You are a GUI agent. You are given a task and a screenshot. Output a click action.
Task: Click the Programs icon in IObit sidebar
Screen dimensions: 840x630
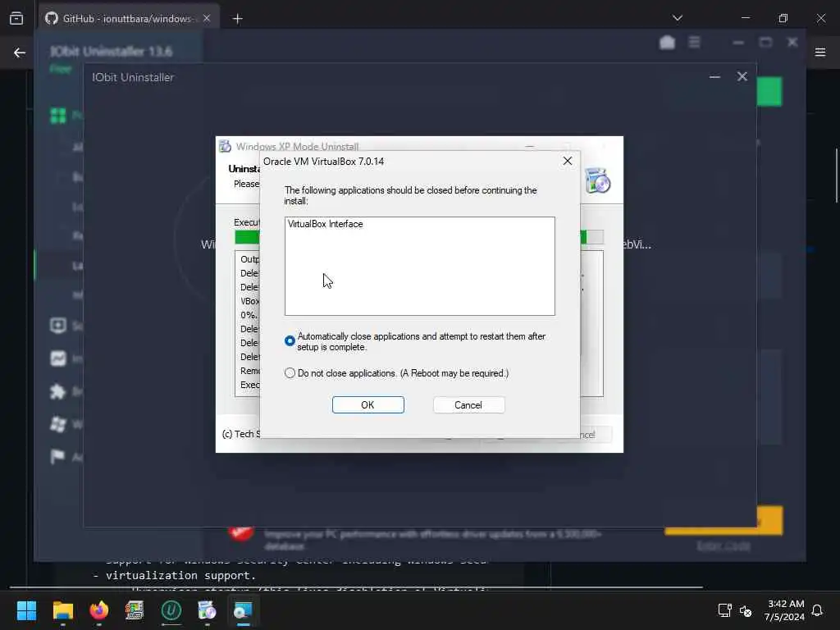coord(58,116)
